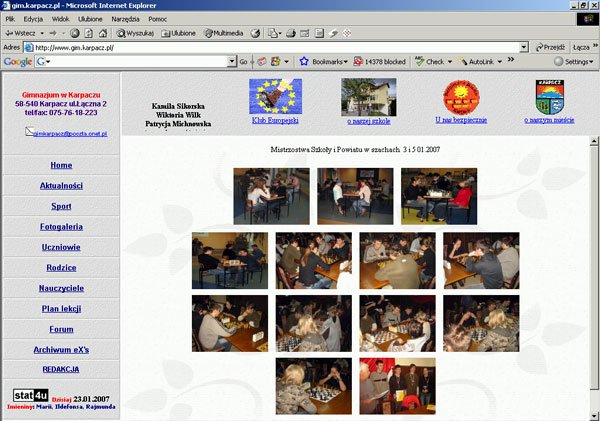This screenshot has width=600, height=421.
Task: Click the gimkarpacz email address link
Action: click(70, 134)
